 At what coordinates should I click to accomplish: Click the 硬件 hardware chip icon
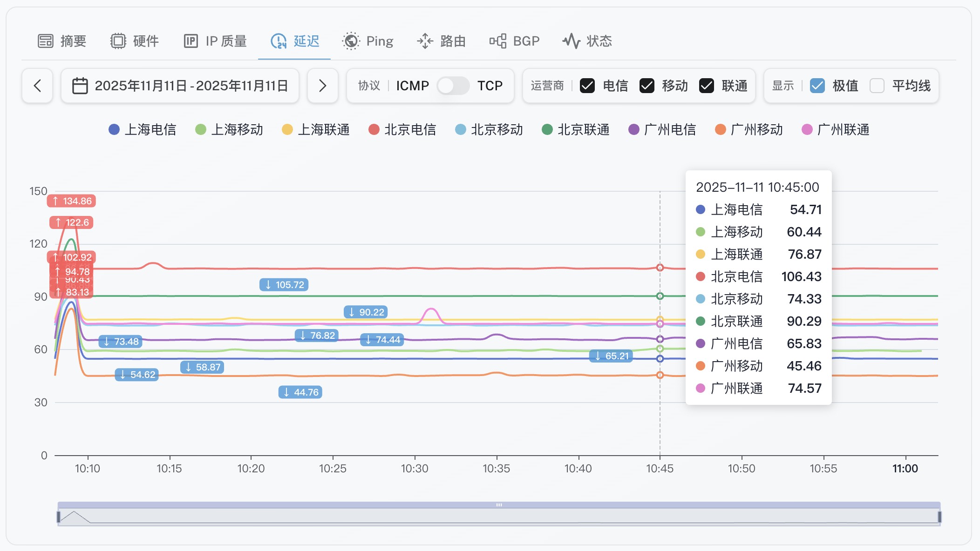click(x=118, y=41)
